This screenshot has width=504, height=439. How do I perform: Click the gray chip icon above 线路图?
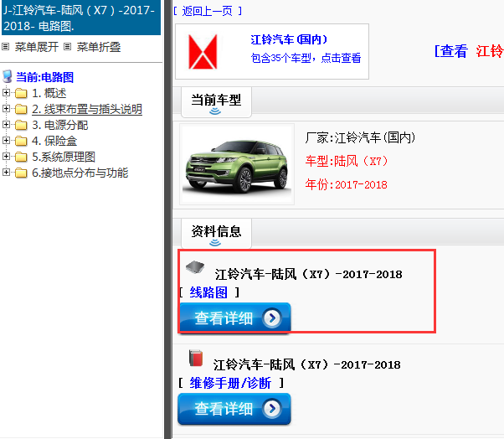195,266
